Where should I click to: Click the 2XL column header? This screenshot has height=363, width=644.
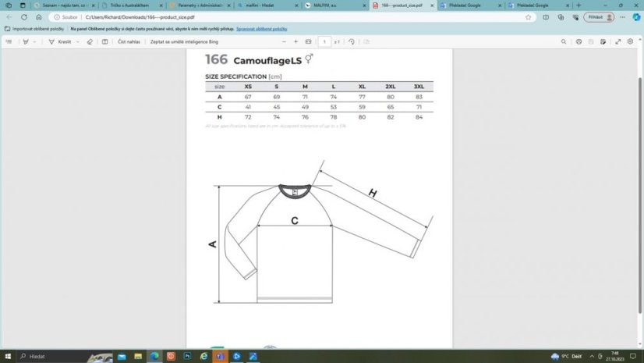pyautogui.click(x=390, y=87)
